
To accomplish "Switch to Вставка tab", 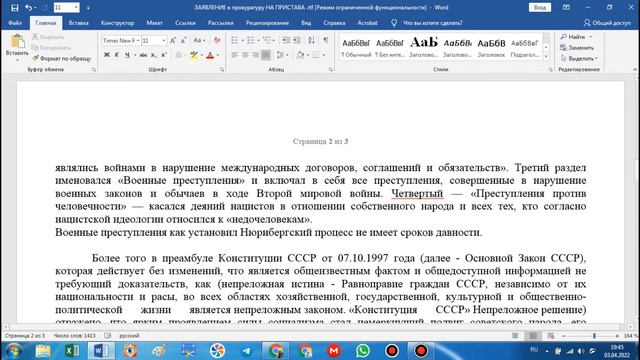I will [x=78, y=23].
